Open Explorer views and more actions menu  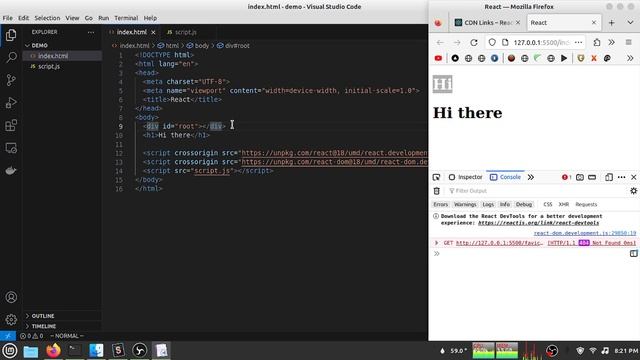91,32
